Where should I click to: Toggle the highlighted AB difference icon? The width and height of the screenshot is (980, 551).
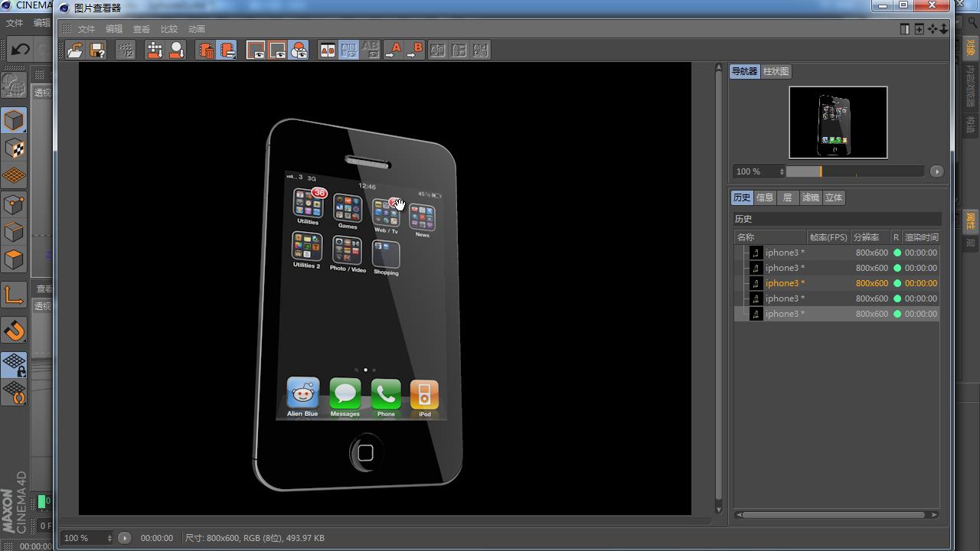pyautogui.click(x=349, y=51)
